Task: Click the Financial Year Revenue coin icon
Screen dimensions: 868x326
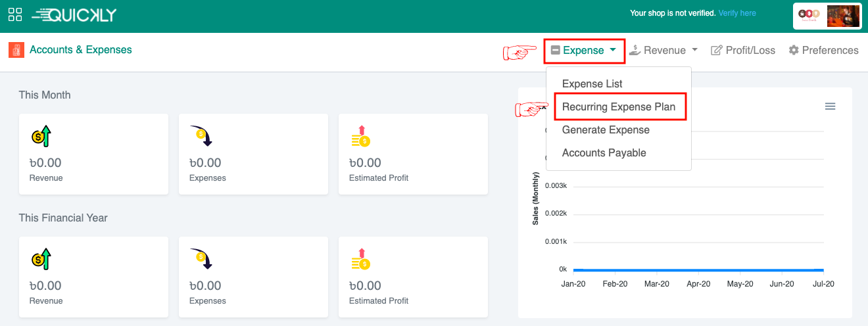Action: 41,259
